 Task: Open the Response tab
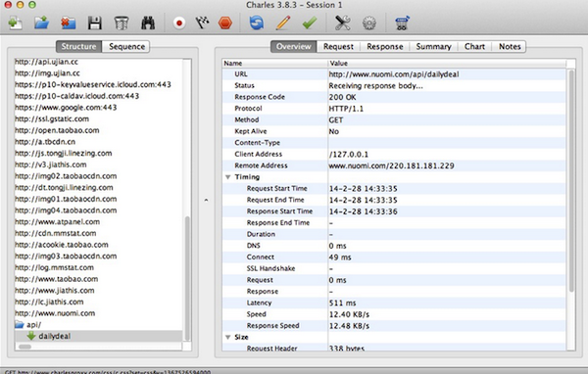tap(385, 46)
